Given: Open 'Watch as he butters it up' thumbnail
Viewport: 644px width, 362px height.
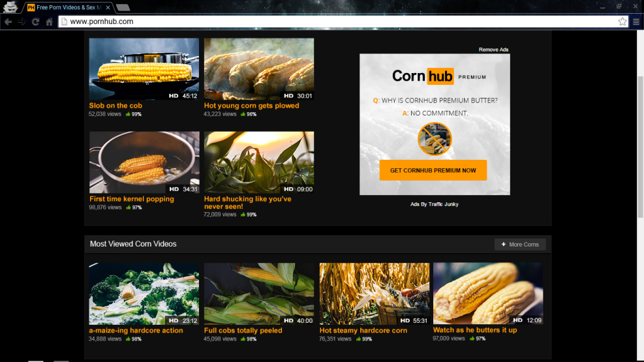Looking at the screenshot, I should click(x=487, y=294).
